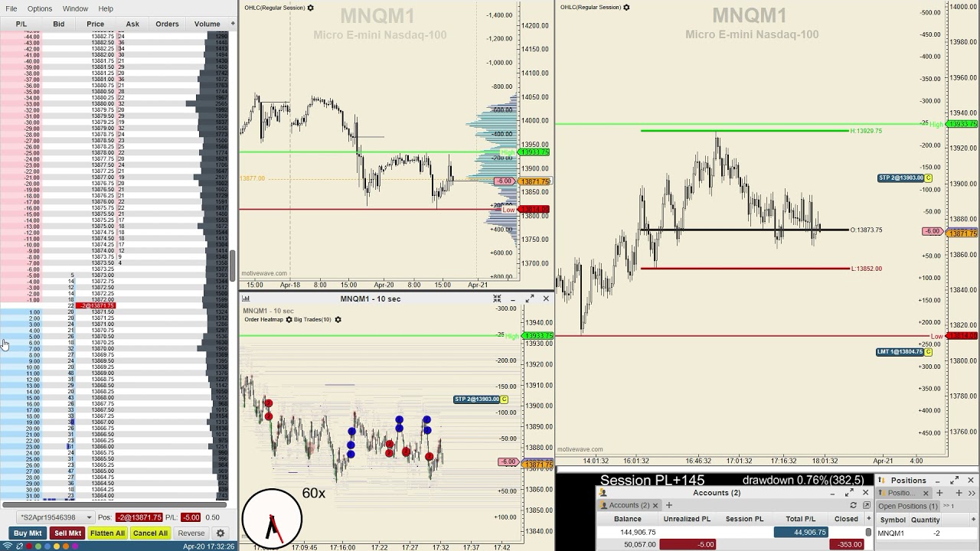Click the link status icon in status bar
Image resolution: width=980 pixels, height=551 pixels.
(x=19, y=546)
